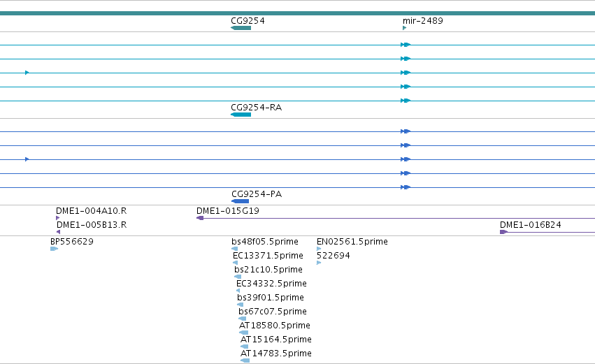Select the purple marker under DME1-005B13.R

[x=59, y=232]
